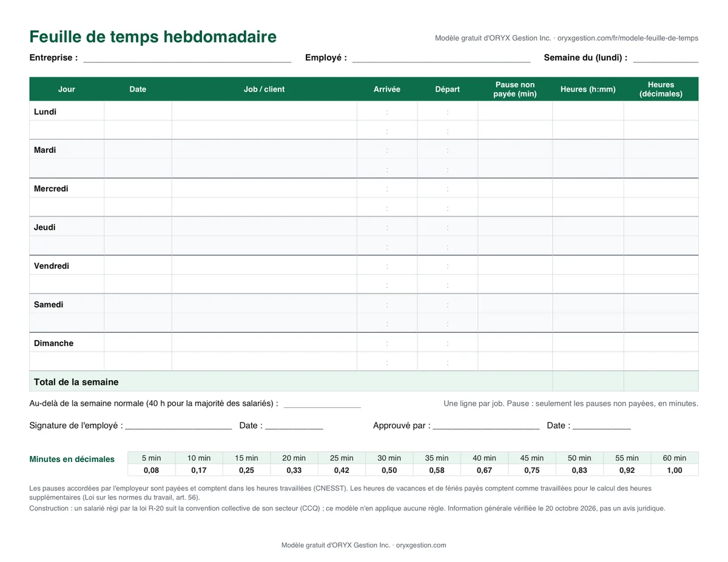This screenshot has height=562, width=728.
Task: Click the '0,75' decimal value
Action: coord(532,470)
